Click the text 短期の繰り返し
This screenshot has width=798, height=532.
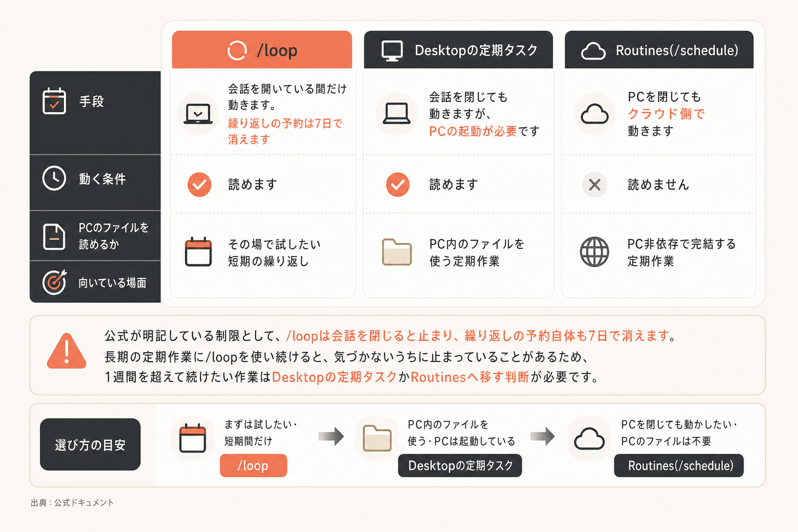click(x=269, y=261)
